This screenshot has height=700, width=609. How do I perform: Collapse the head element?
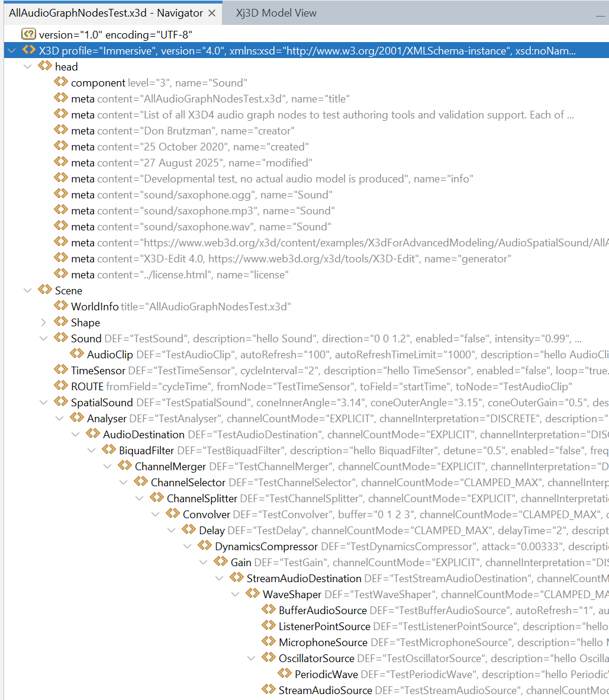click(27, 66)
